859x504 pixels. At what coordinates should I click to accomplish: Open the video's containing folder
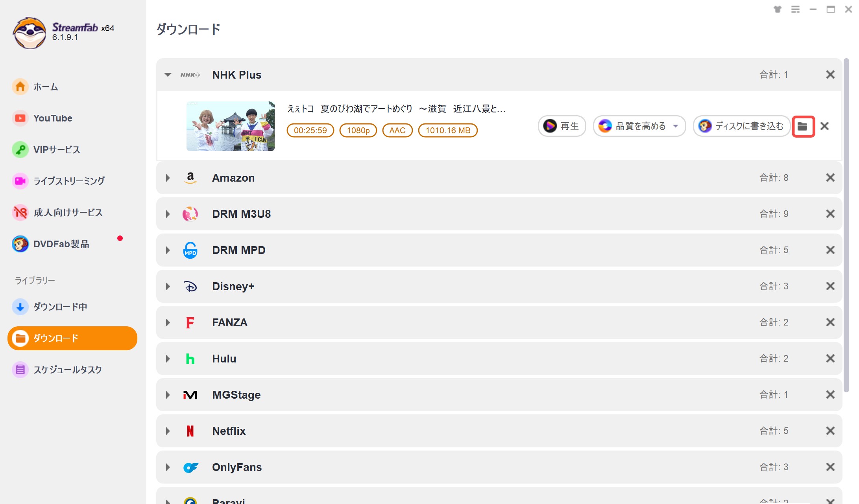pos(803,126)
